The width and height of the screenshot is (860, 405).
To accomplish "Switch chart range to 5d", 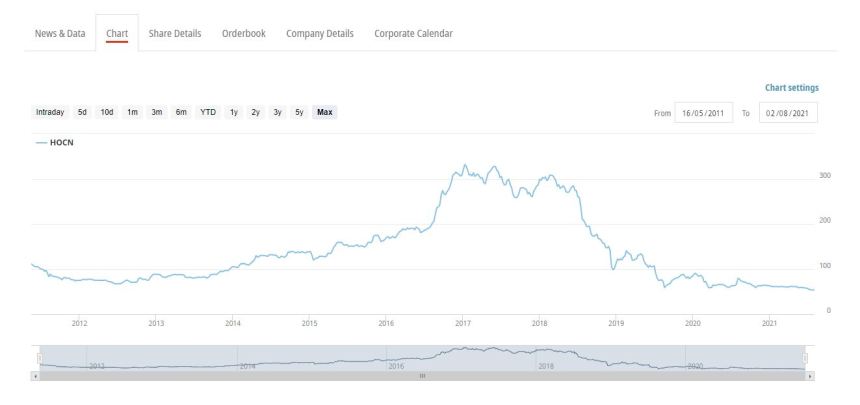I will (83, 112).
